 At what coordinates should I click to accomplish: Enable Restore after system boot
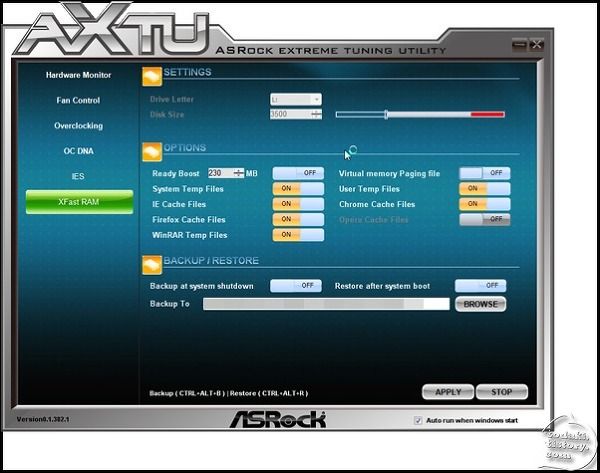[x=481, y=285]
